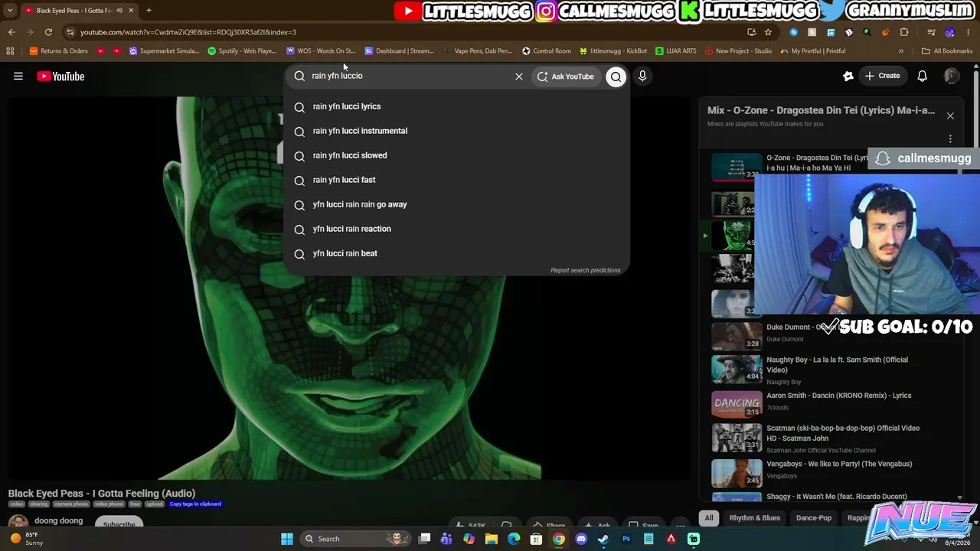Open File Explorer from the taskbar
This screenshot has height=551, width=980.
point(492,539)
